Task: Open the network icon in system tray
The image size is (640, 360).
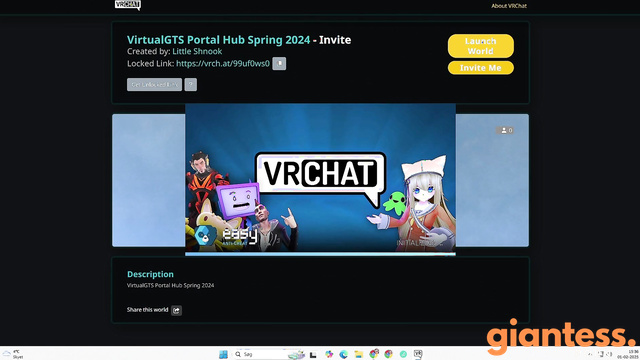Action: 600,354
